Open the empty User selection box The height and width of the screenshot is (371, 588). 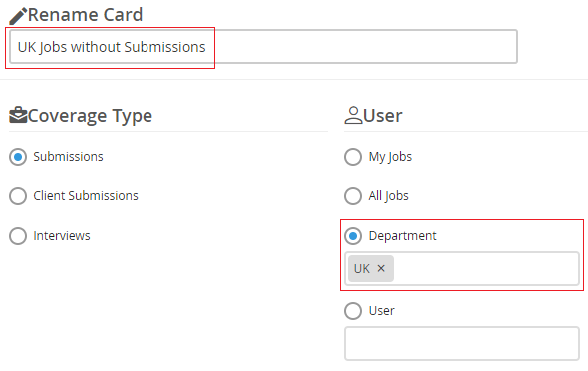point(461,344)
